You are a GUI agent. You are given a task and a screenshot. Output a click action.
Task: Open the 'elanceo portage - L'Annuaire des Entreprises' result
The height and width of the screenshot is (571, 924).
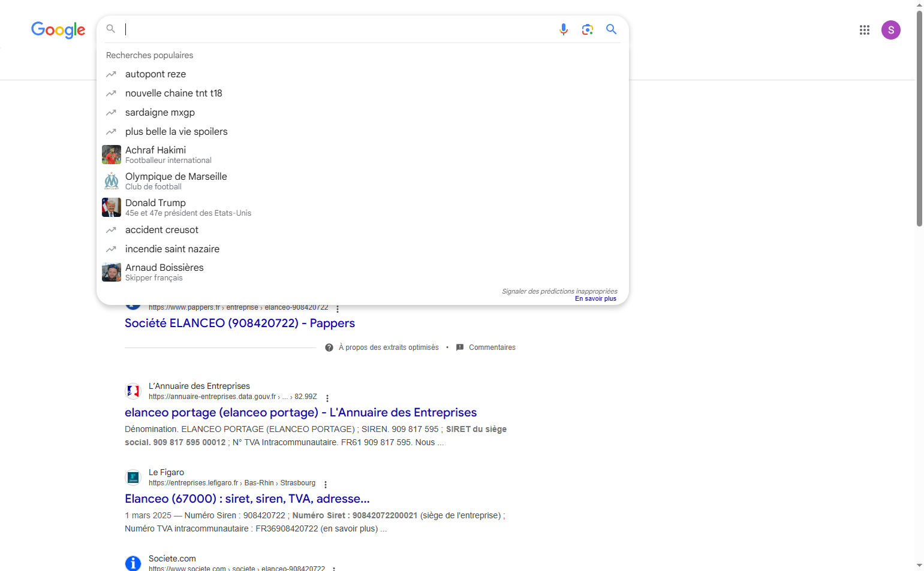point(300,412)
